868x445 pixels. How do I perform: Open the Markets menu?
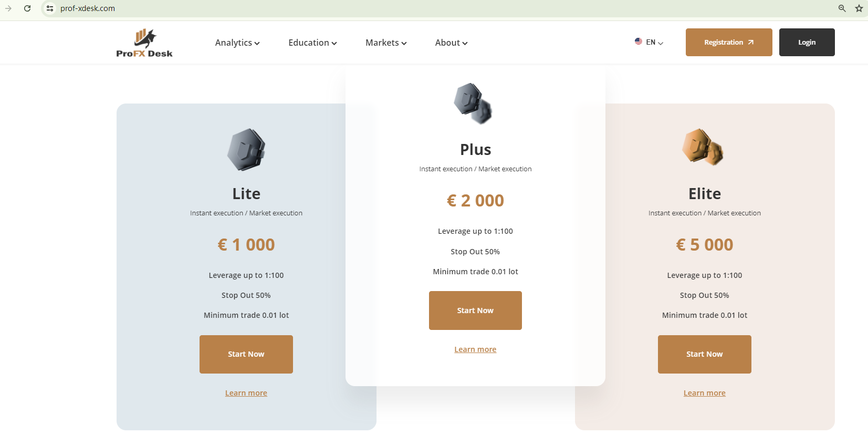(x=386, y=43)
